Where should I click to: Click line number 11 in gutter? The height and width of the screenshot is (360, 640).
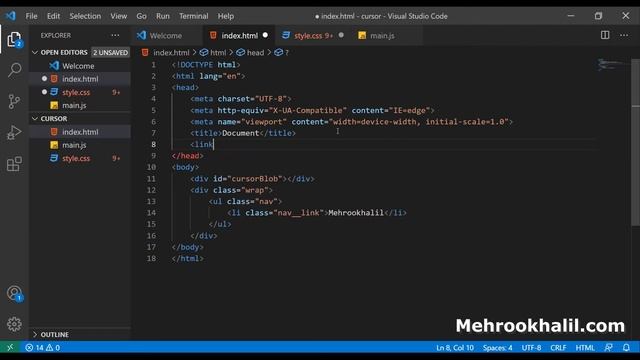(x=151, y=179)
